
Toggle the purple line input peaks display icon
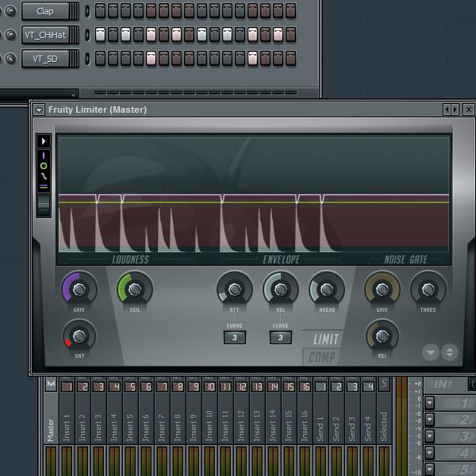click(x=44, y=155)
